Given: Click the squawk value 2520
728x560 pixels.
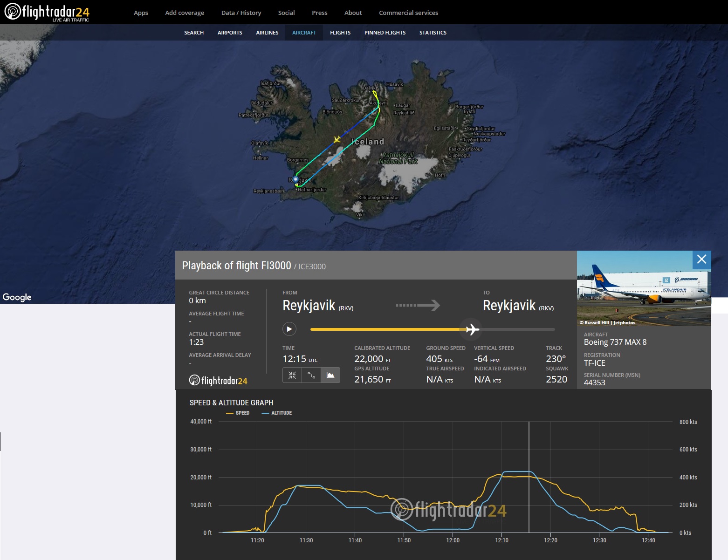Looking at the screenshot, I should 556,379.
